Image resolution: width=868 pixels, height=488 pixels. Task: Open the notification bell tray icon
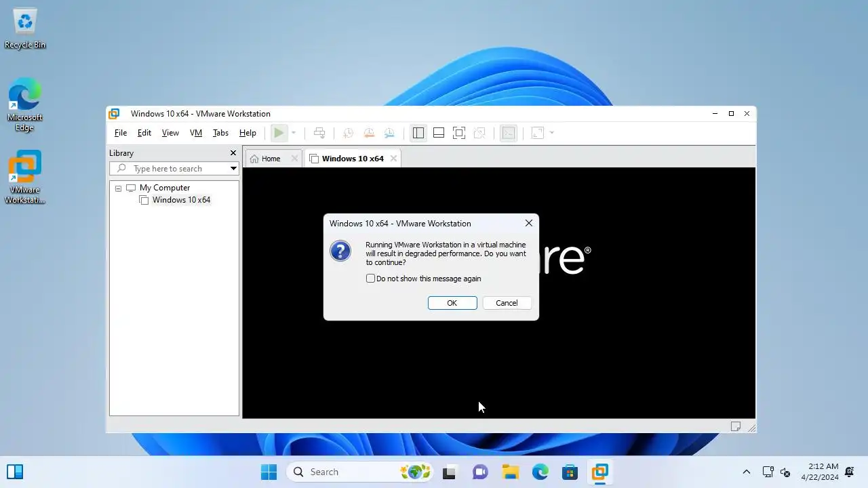850,472
